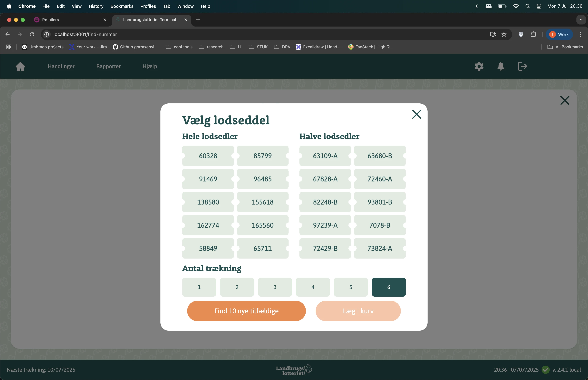Close the Vælg lodseddel dialog
Image resolution: width=588 pixels, height=380 pixels.
[416, 114]
